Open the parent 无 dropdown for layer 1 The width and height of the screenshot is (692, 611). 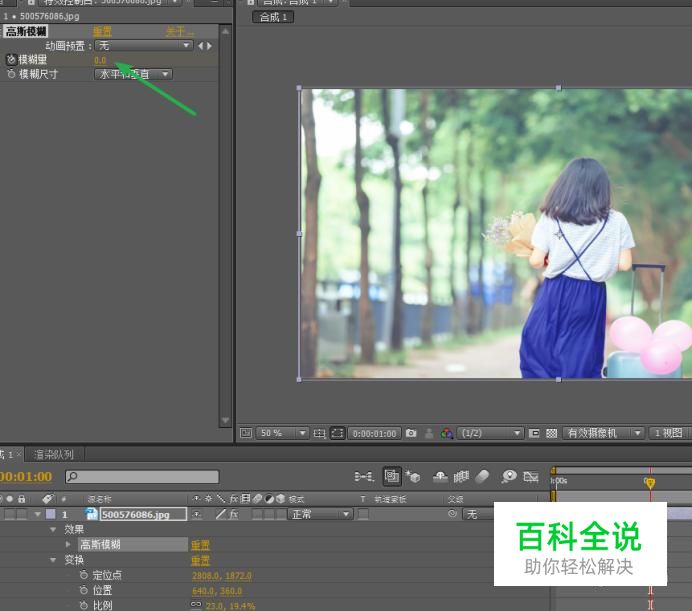coord(478,514)
